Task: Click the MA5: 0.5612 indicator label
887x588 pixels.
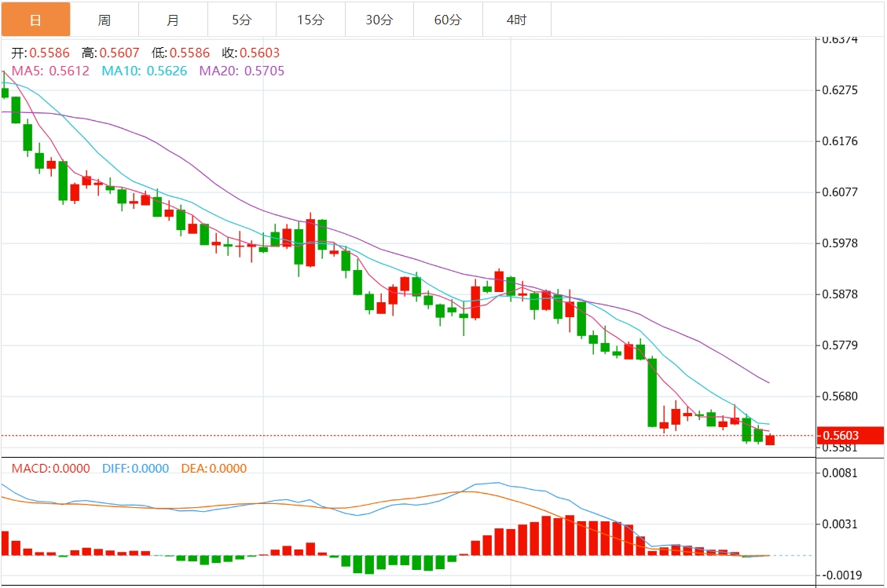Action: (50, 71)
